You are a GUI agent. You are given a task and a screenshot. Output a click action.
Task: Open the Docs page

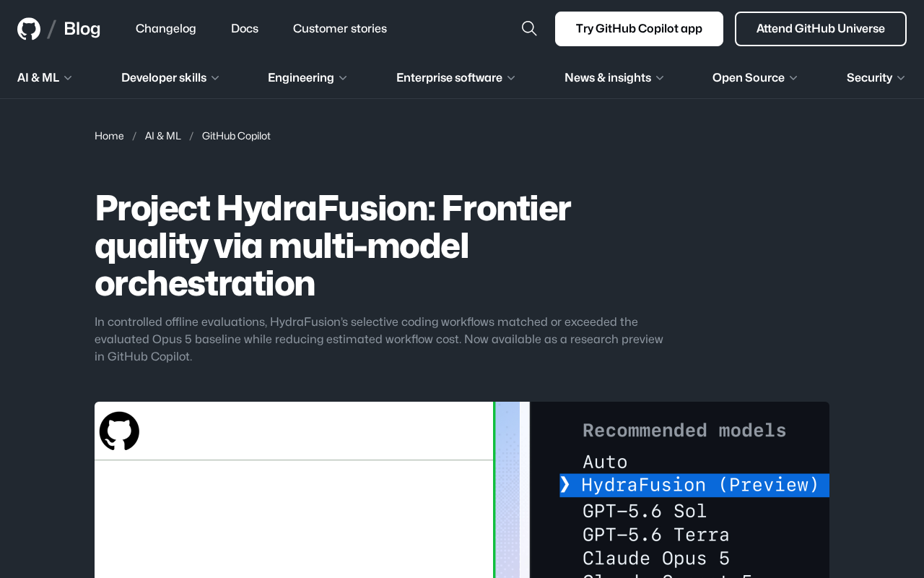[245, 28]
